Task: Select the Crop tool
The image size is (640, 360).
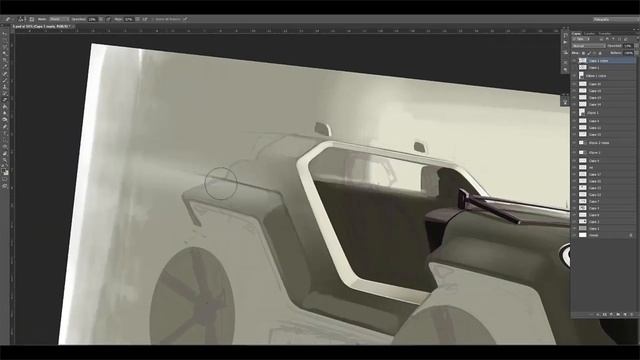Action: 5,59
